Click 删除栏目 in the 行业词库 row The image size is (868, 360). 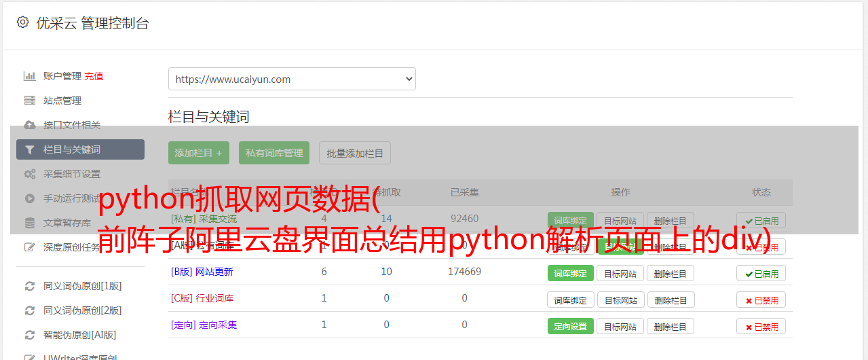(671, 300)
